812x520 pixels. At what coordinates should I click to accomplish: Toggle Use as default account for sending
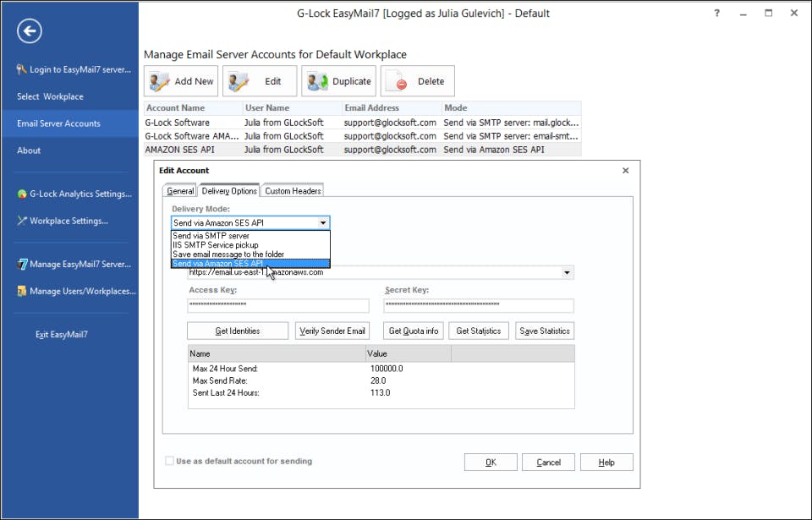[x=169, y=461]
